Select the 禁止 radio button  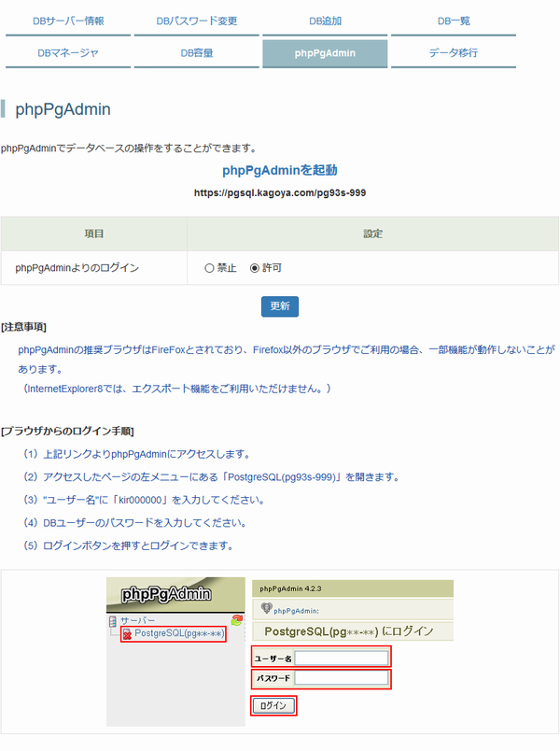[x=209, y=268]
